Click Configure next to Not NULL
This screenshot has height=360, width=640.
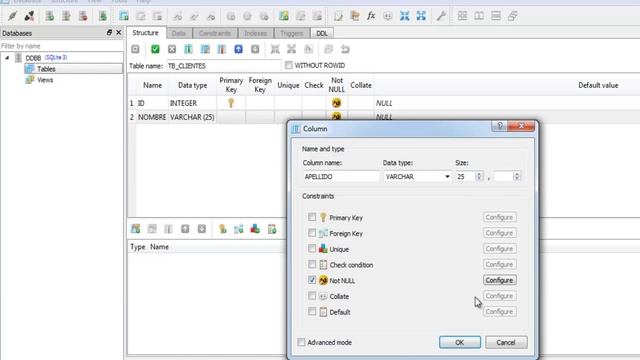click(x=500, y=280)
